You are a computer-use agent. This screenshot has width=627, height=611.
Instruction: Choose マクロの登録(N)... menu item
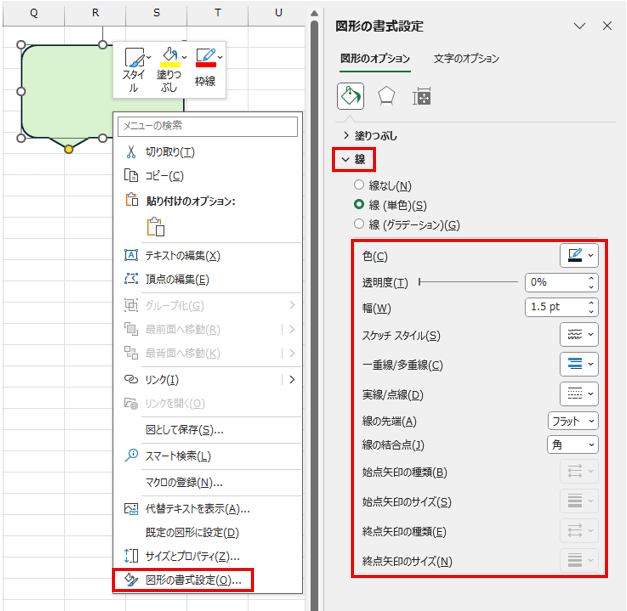point(208,482)
